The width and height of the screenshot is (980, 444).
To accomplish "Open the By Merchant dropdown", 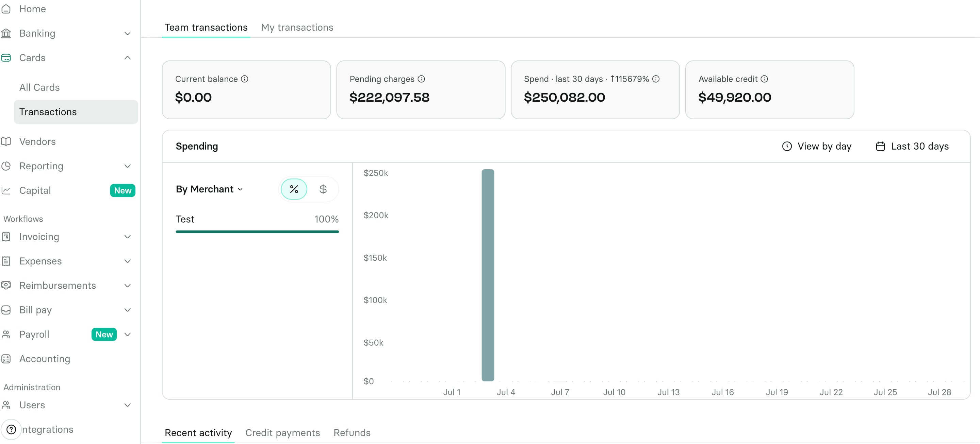I will [209, 189].
